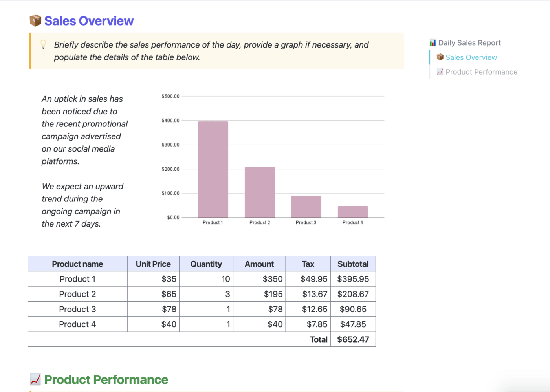Click the Product name column header
The width and height of the screenshot is (550, 392).
(77, 264)
